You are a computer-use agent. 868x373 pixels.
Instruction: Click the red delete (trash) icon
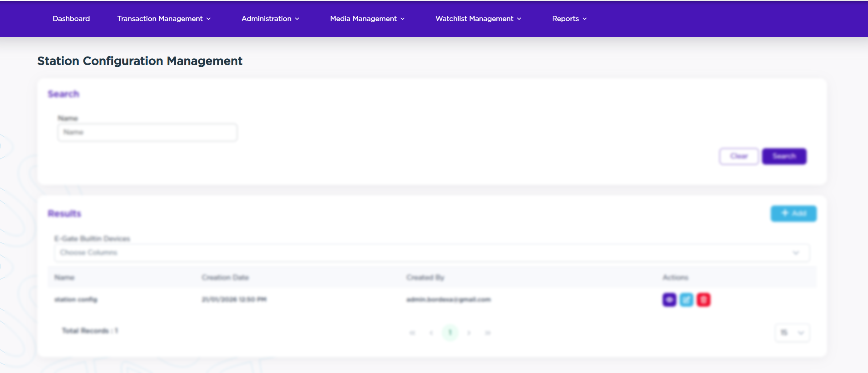pos(703,300)
